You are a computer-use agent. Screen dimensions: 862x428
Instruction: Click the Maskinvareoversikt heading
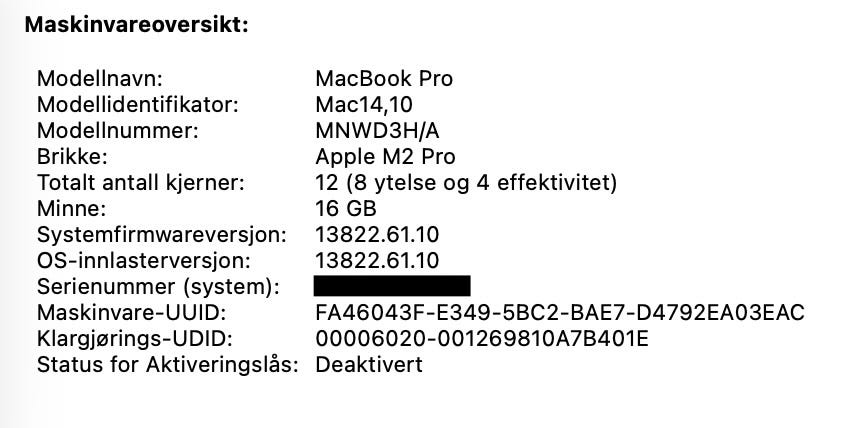coord(136,25)
